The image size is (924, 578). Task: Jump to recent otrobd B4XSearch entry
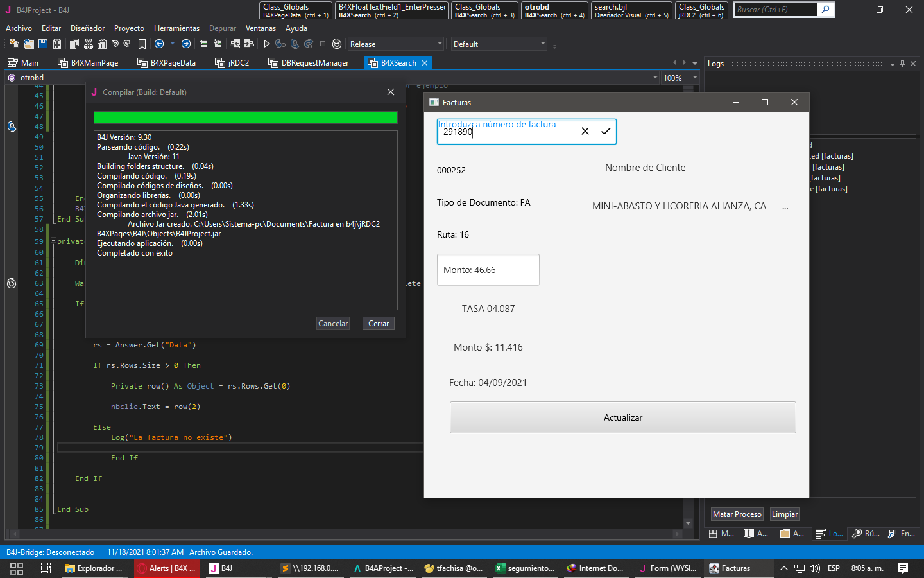554,10
